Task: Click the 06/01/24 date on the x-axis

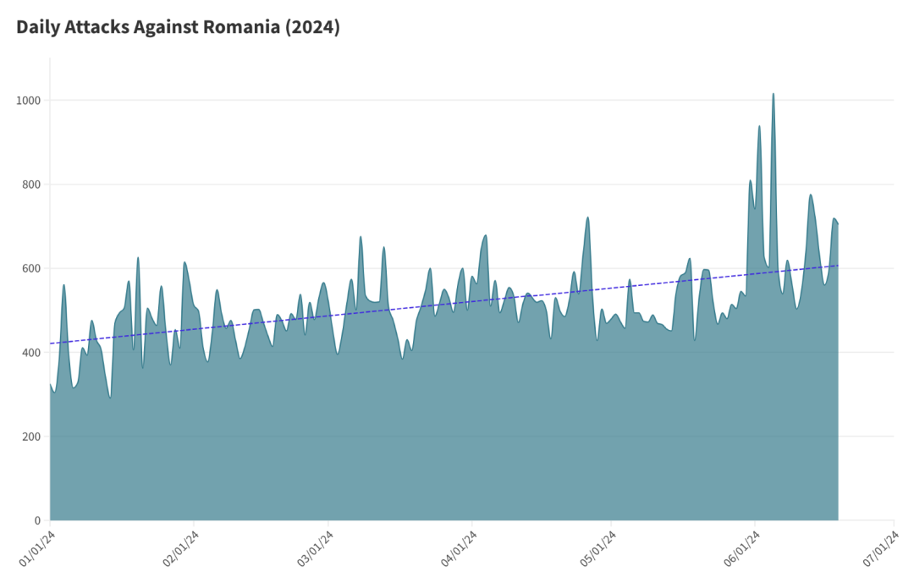Action: (x=740, y=548)
